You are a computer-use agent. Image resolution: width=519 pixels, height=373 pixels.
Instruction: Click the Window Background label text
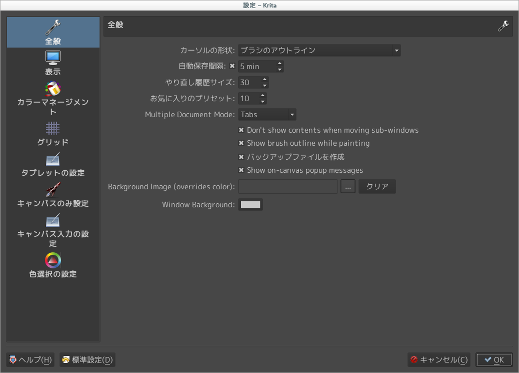(x=198, y=204)
